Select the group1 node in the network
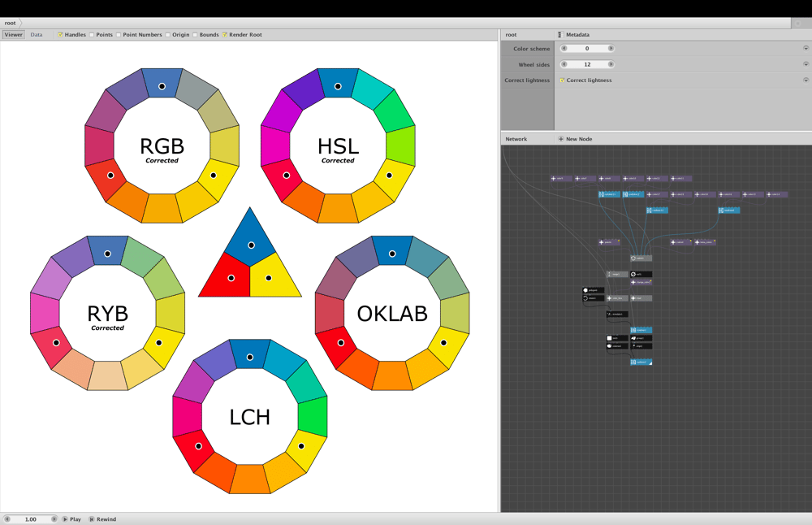Image resolution: width=812 pixels, height=525 pixels. pos(641,338)
